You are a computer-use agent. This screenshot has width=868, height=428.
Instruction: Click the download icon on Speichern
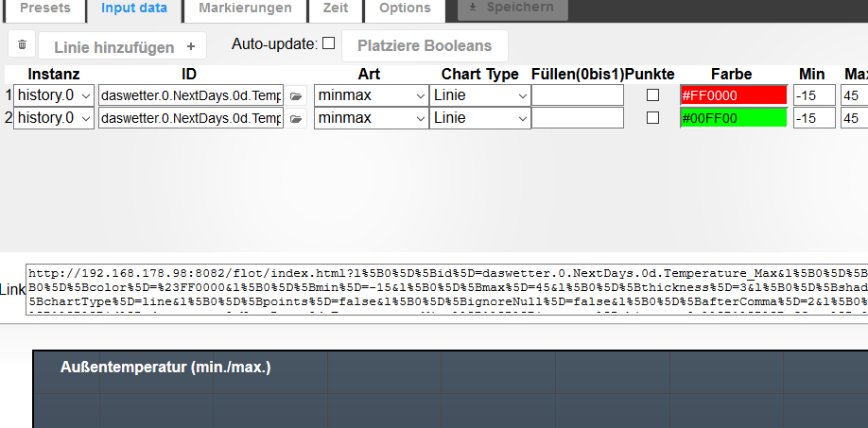tap(473, 8)
